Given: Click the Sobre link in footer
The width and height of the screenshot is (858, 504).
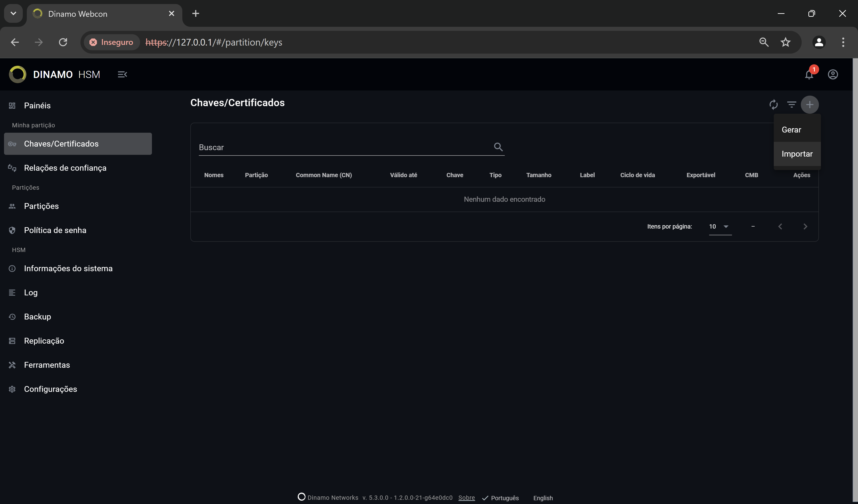Looking at the screenshot, I should point(467,498).
